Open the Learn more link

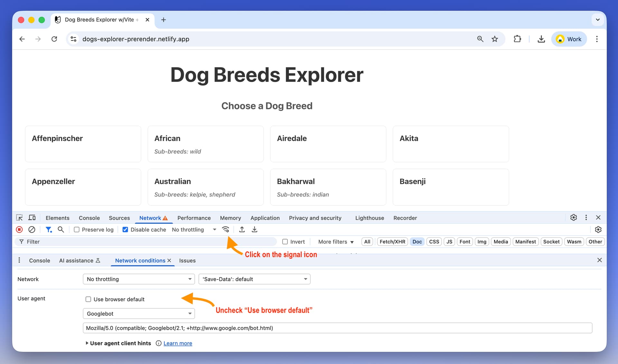178,343
